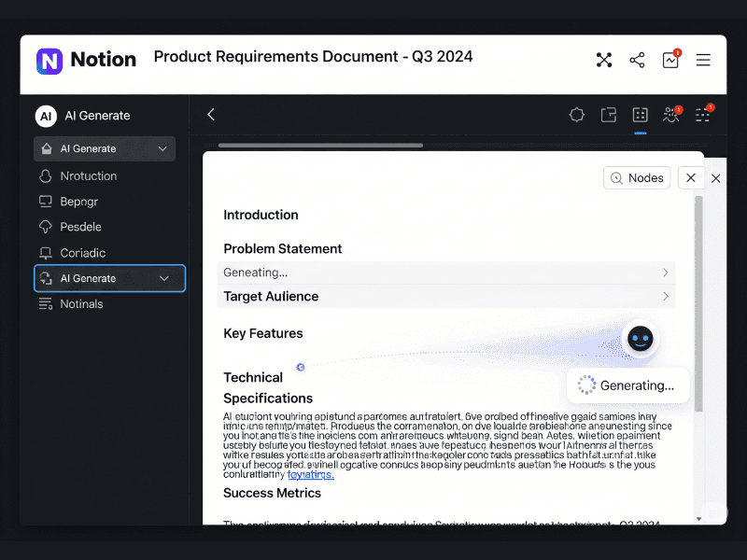Viewport: 747px width, 560px height.
Task: Select the active grid view toolbar icon
Action: (640, 115)
